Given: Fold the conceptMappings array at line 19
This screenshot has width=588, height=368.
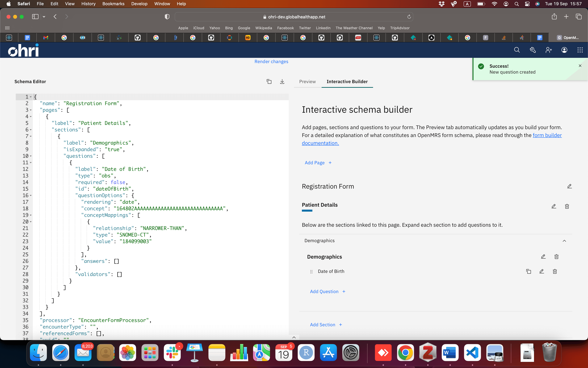Looking at the screenshot, I should pyautogui.click(x=31, y=215).
